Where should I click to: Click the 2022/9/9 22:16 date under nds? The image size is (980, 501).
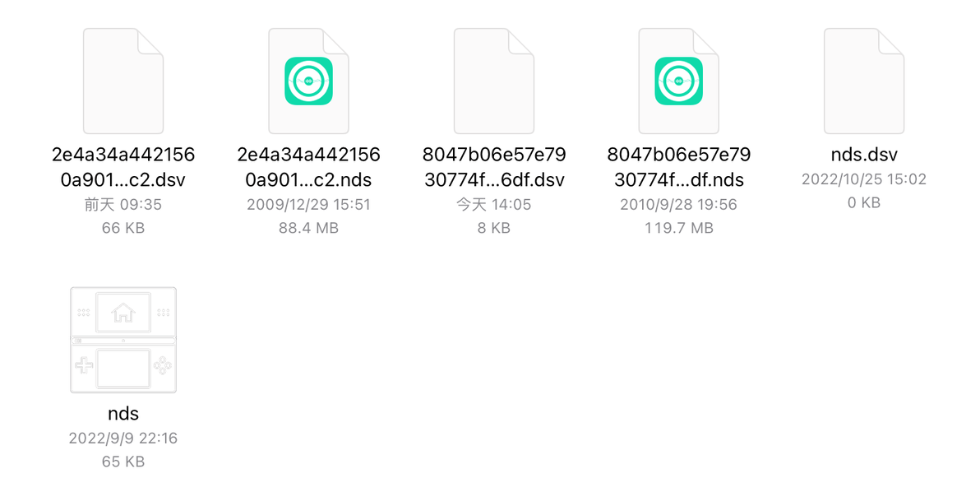(123, 438)
